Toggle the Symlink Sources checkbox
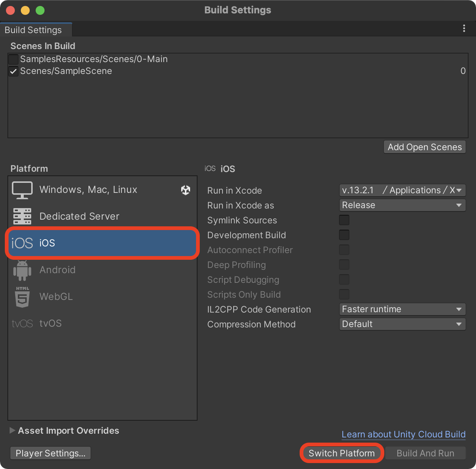This screenshot has height=469, width=476. [x=344, y=220]
